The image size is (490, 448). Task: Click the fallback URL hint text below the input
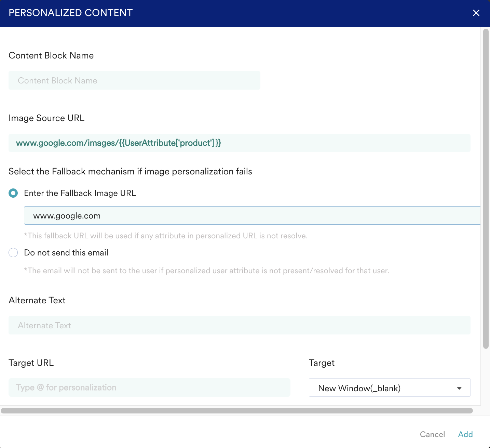coord(166,236)
